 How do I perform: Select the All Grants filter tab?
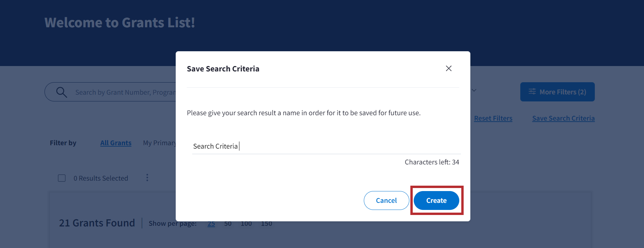point(116,143)
